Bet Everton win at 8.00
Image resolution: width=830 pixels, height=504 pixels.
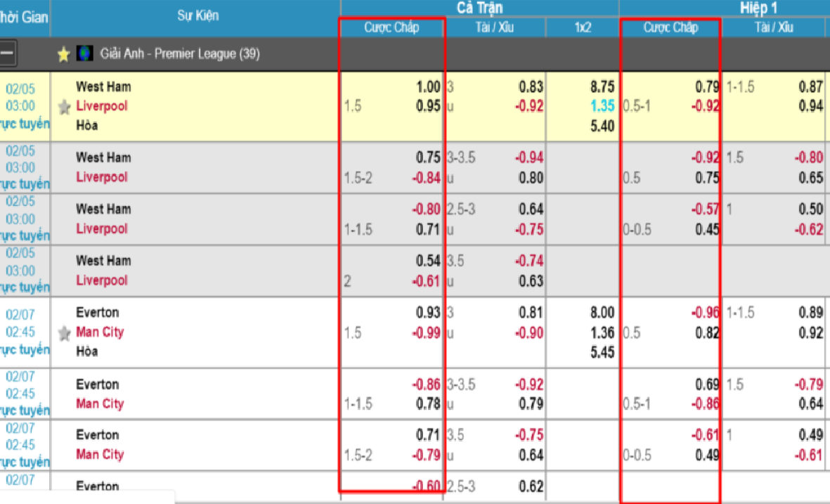tap(602, 312)
